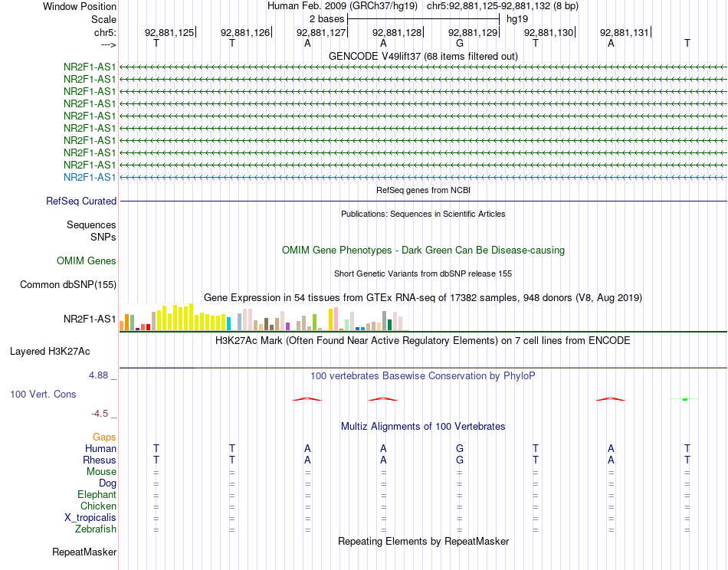Click the Sequences track label
Image resolution: width=728 pixels, height=570 pixels.
pyautogui.click(x=91, y=224)
